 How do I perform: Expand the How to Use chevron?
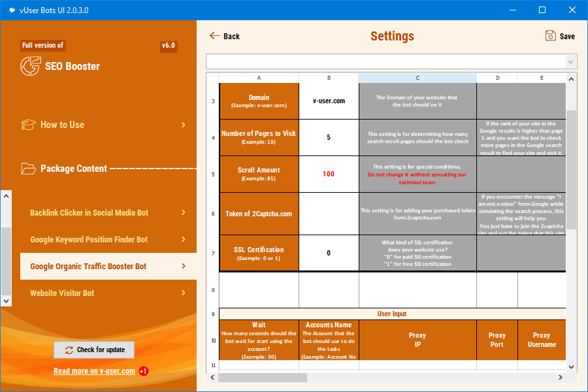click(x=184, y=125)
